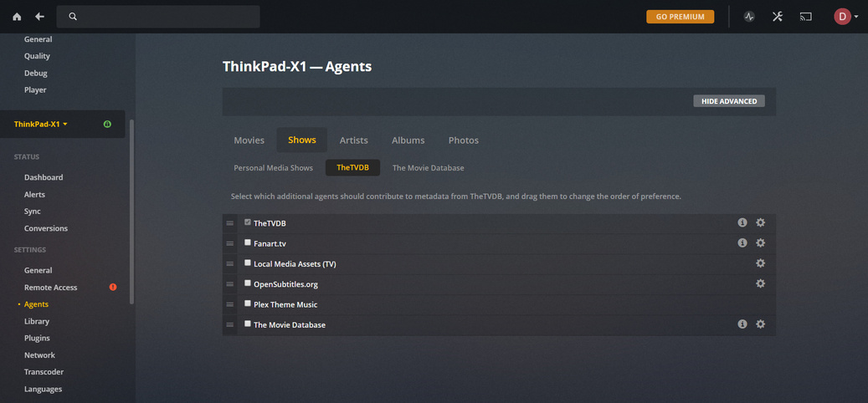Screen dimensions: 868x403
Task: Toggle the TheTVDB checkbox
Action: (248, 222)
